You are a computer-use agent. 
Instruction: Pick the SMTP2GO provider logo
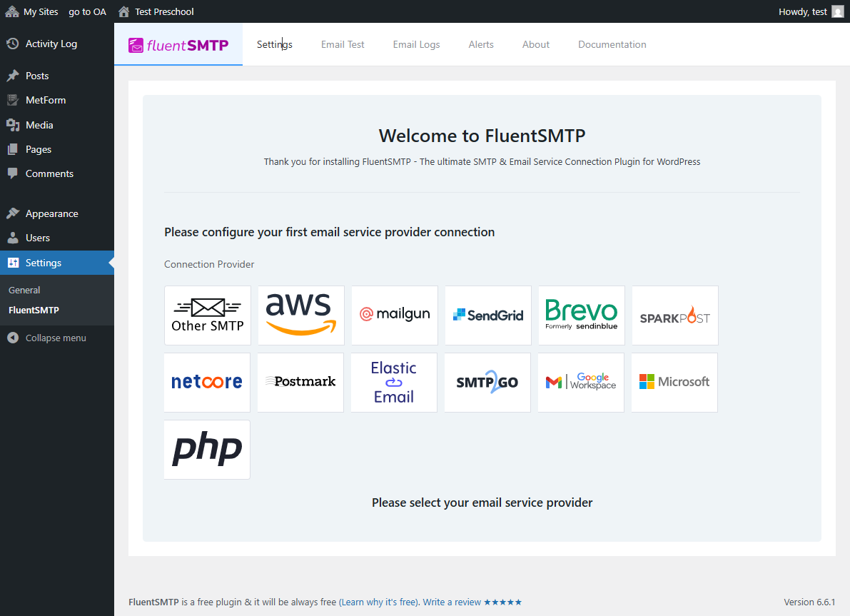(x=487, y=383)
